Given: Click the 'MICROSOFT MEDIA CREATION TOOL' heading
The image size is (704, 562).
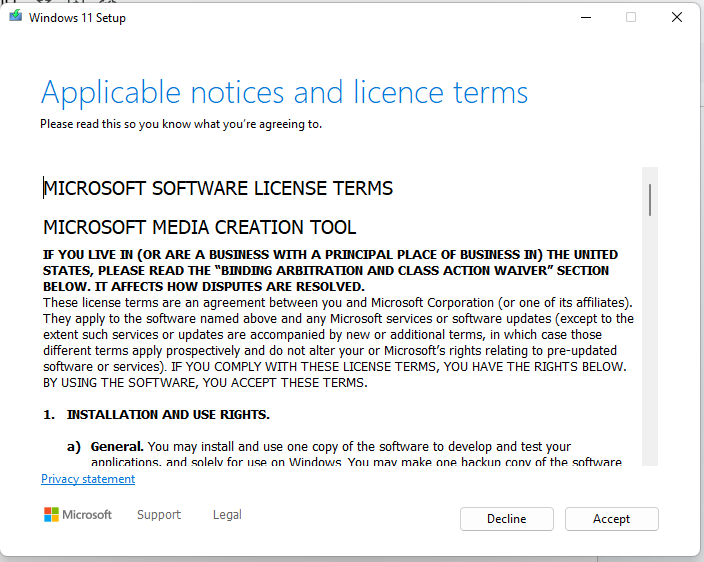Looking at the screenshot, I should (x=200, y=227).
